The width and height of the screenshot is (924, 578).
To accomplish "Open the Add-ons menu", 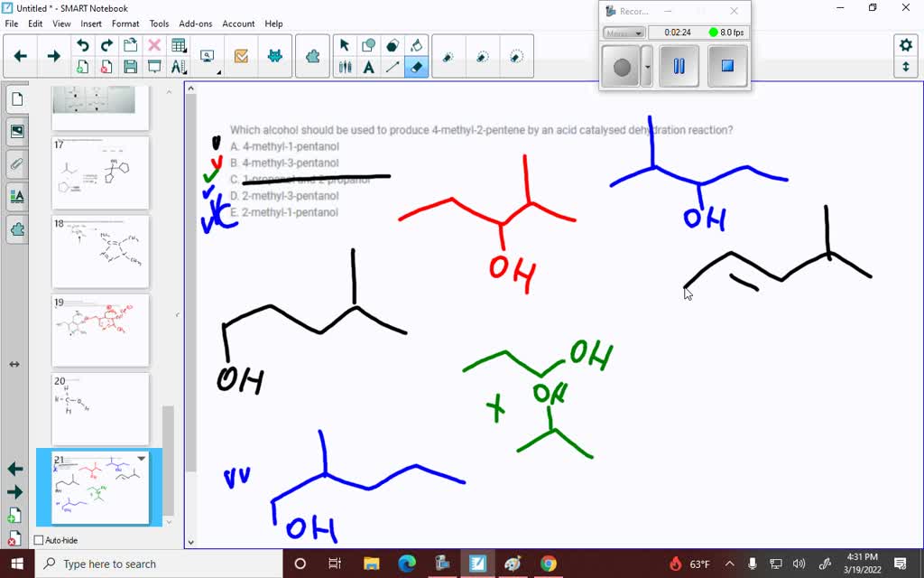I will [x=198, y=23].
